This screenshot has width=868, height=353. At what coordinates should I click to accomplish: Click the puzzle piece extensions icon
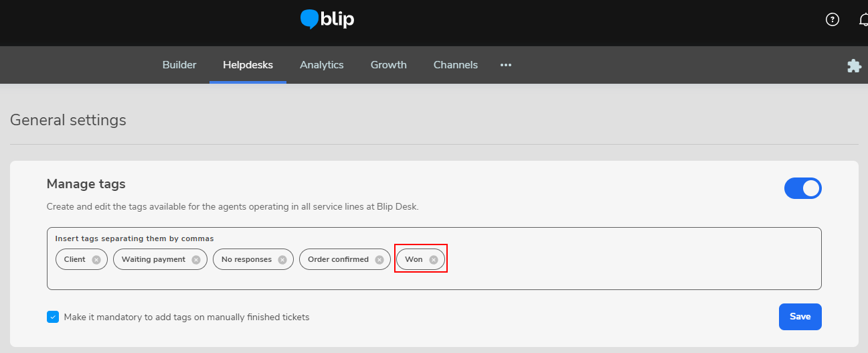click(x=854, y=66)
